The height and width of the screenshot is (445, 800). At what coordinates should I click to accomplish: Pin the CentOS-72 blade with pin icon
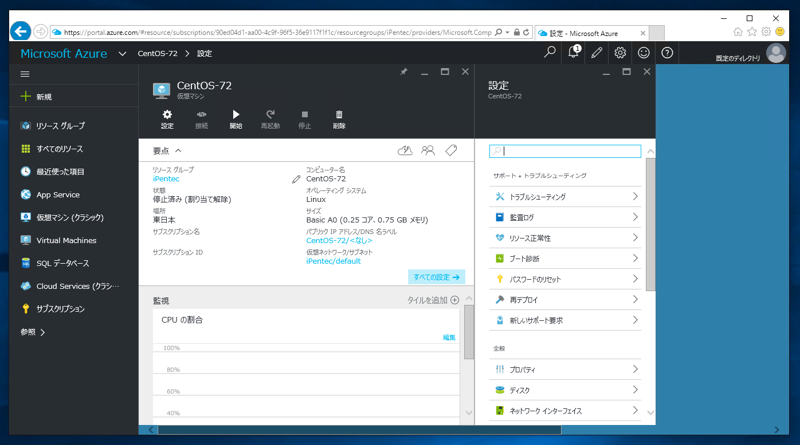point(404,72)
